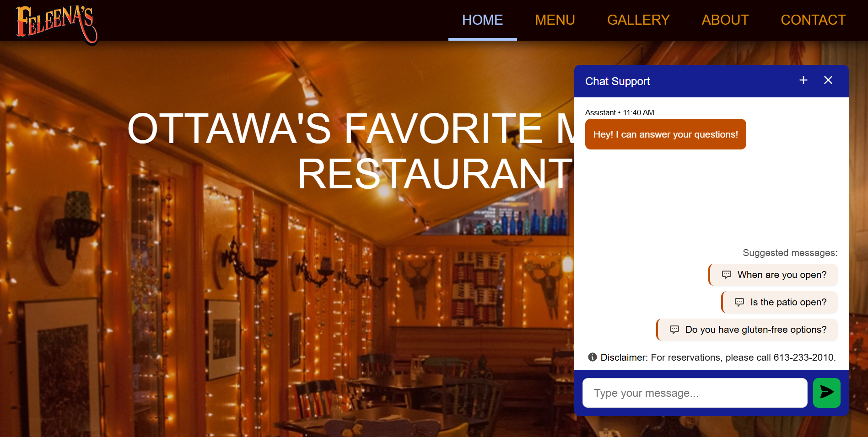Click reservation phone number 613-233-2010
868x437 pixels.
(803, 357)
